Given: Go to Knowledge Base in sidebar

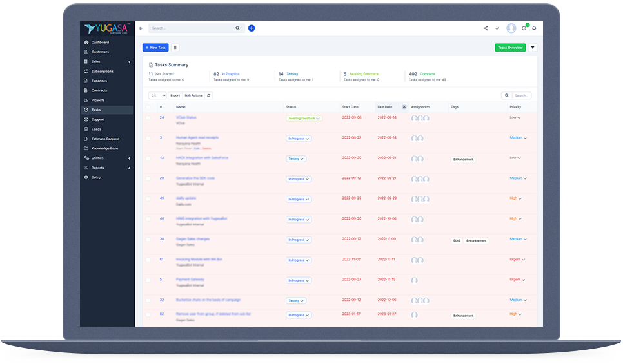Looking at the screenshot, I should click(x=104, y=149).
